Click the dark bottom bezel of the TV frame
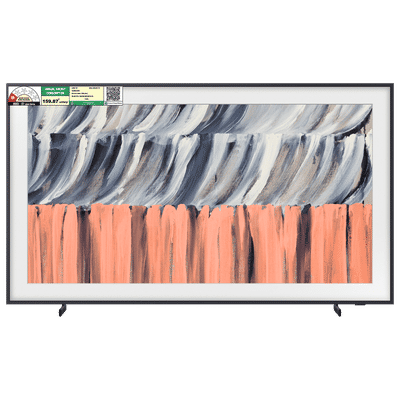 (200, 302)
